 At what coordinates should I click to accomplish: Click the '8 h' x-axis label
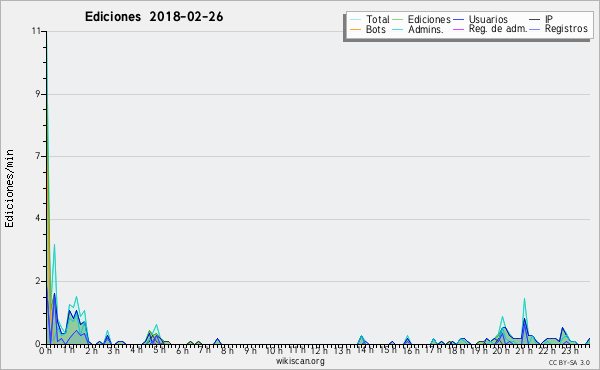pyautogui.click(x=227, y=350)
